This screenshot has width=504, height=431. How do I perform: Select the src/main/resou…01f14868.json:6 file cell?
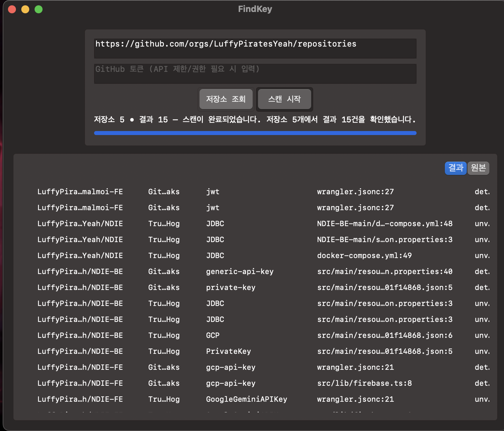point(385,335)
